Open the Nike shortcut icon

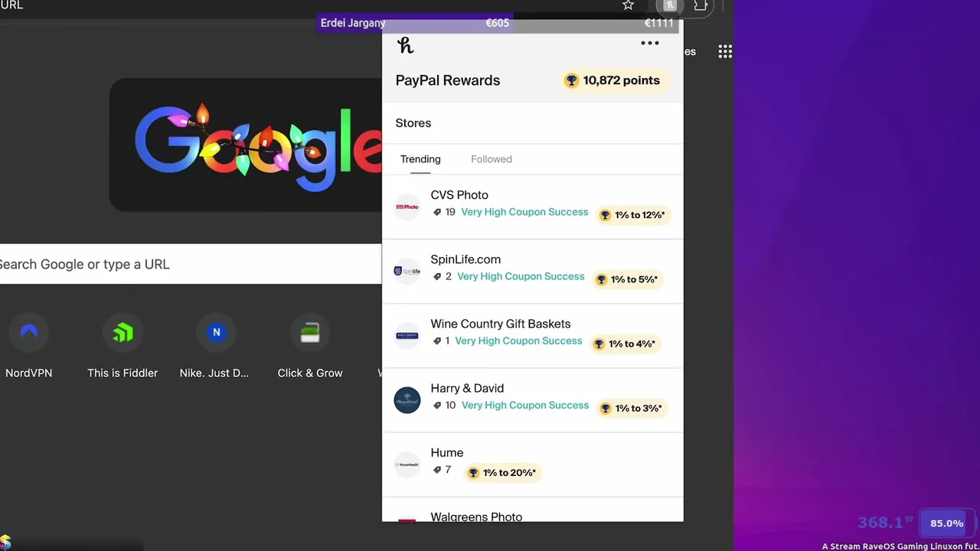pos(216,332)
